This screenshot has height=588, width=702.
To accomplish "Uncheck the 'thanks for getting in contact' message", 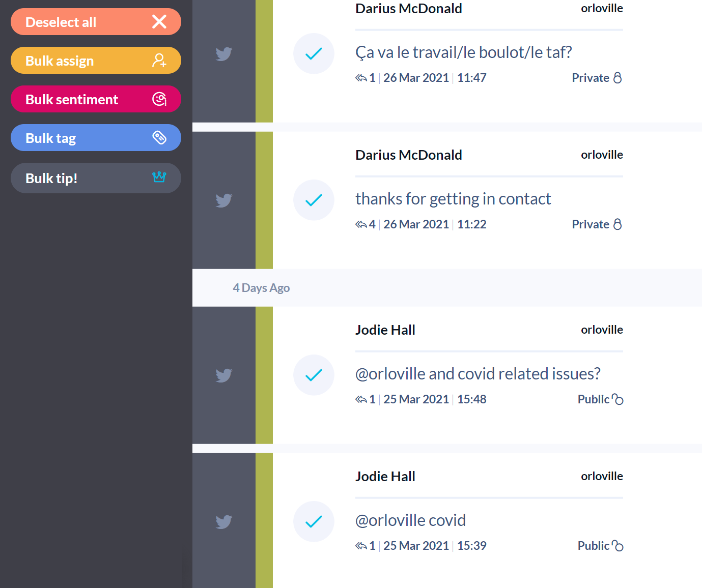I will [x=314, y=200].
